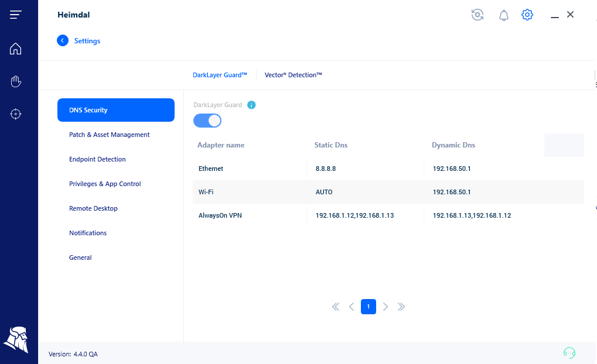Click the scan refresh gear icon
The image size is (597, 364).
tap(477, 15)
